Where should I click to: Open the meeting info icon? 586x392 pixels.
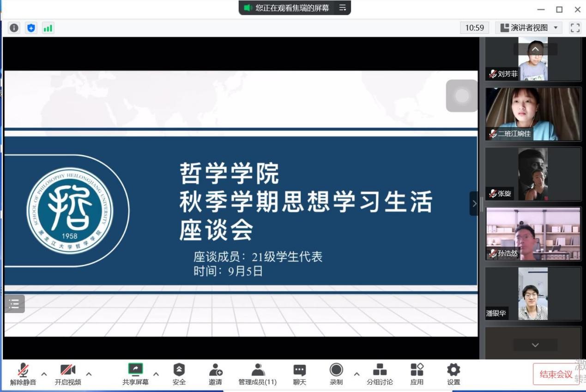(14, 28)
